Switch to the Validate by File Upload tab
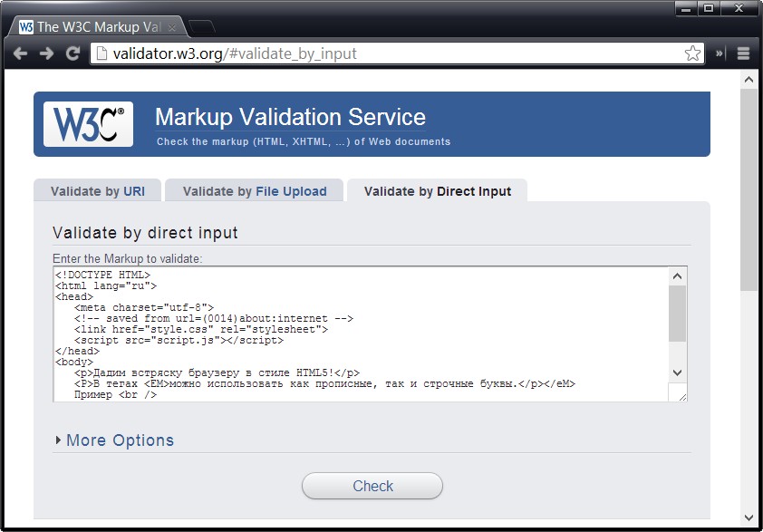Screen dimensions: 763x532 [x=255, y=191]
